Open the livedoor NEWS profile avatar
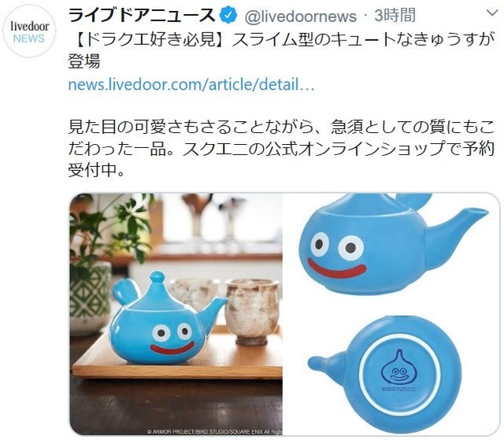 tap(29, 31)
